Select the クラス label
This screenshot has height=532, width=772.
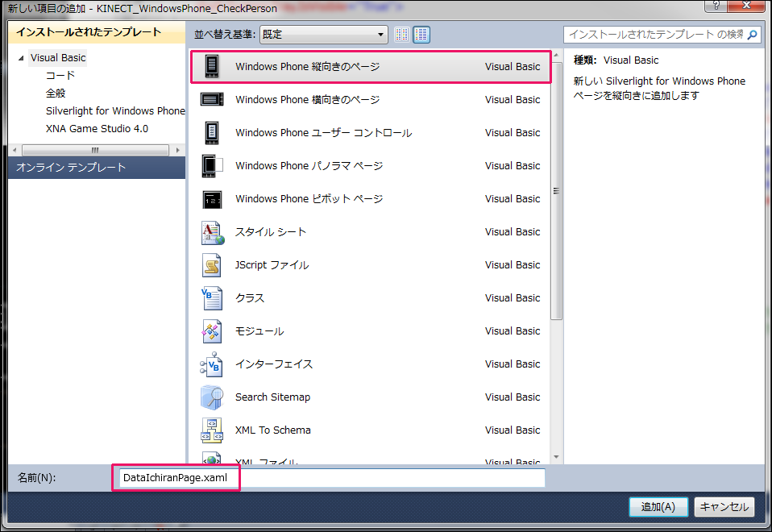(x=250, y=298)
